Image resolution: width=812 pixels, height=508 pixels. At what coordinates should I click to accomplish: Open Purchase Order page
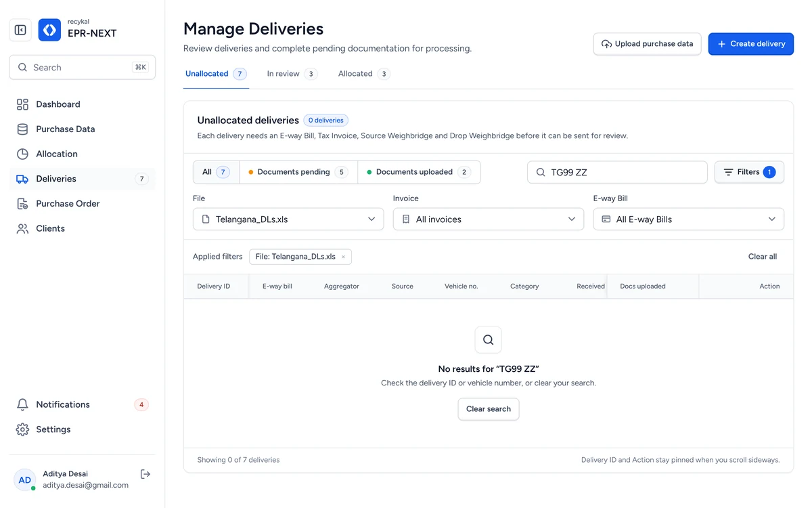[x=83, y=204]
